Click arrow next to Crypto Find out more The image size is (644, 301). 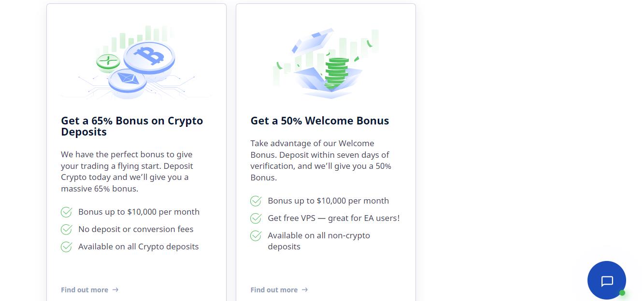pos(115,290)
